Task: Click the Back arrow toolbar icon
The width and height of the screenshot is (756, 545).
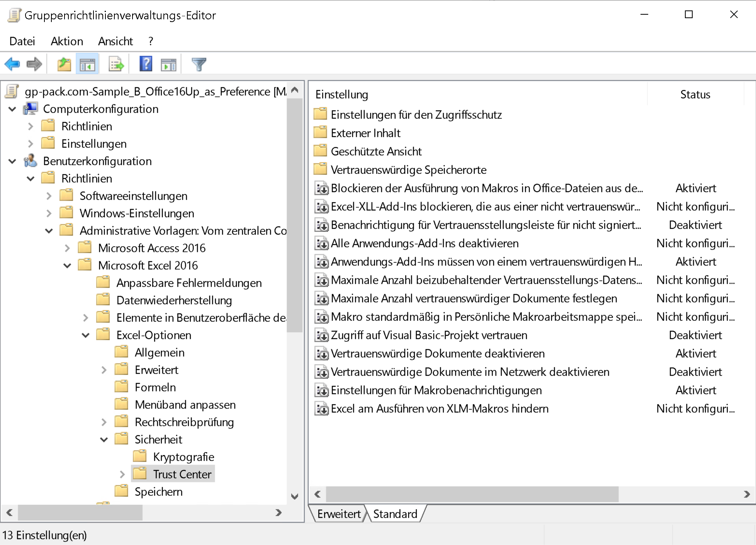Action: point(12,64)
